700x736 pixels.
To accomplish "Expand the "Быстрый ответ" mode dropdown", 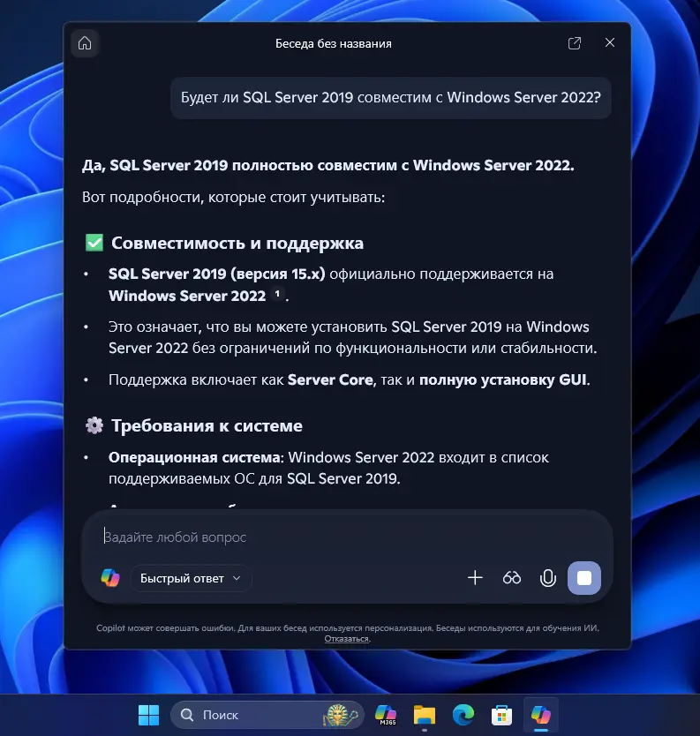I will click(192, 578).
